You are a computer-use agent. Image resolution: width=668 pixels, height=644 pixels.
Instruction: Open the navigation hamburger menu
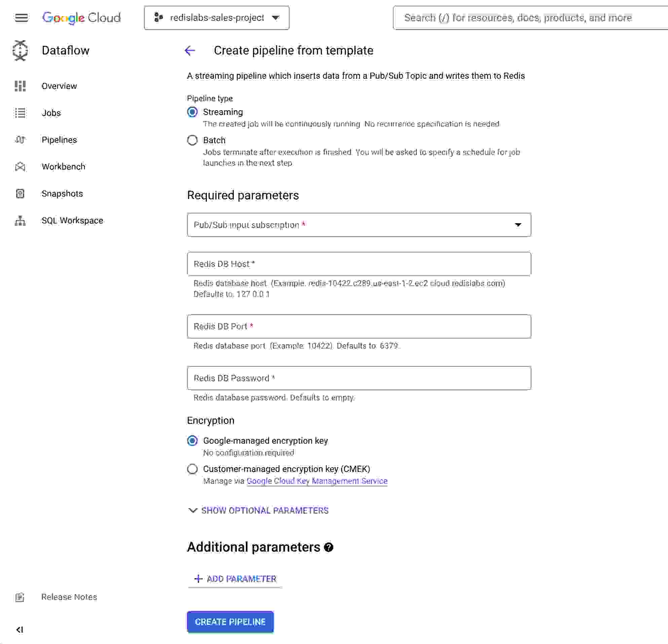pos(21,18)
